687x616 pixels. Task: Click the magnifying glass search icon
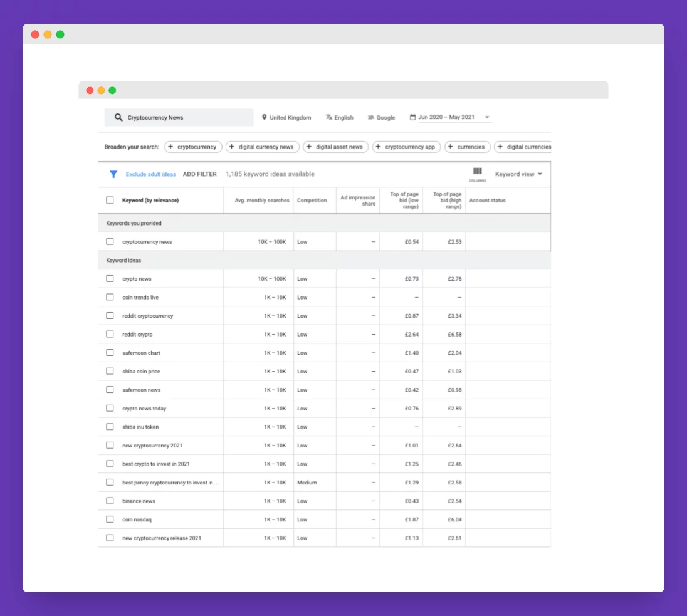(x=118, y=117)
